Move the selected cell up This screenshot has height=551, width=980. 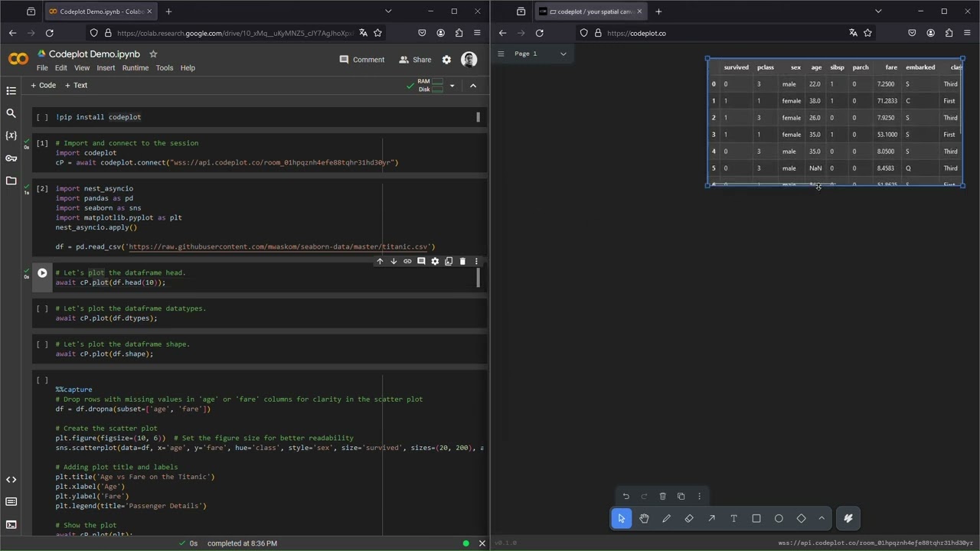[380, 261]
